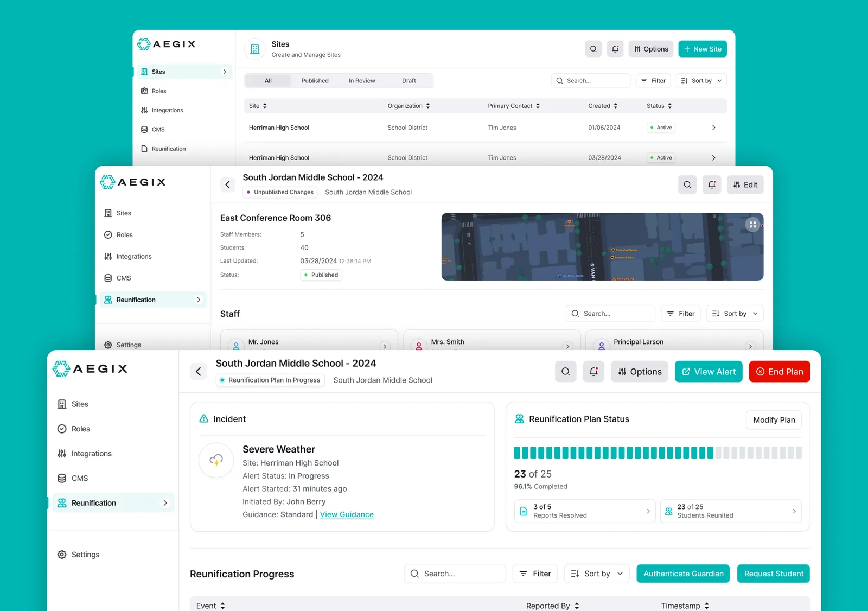Viewport: 868px width, 611px height.
Task: Click back arrow in middle window header
Action: pyautogui.click(x=227, y=184)
